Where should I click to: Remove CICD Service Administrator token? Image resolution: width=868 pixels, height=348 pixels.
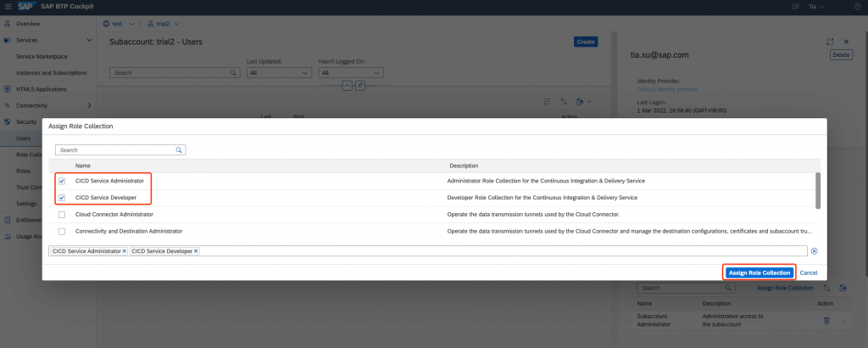coord(125,251)
